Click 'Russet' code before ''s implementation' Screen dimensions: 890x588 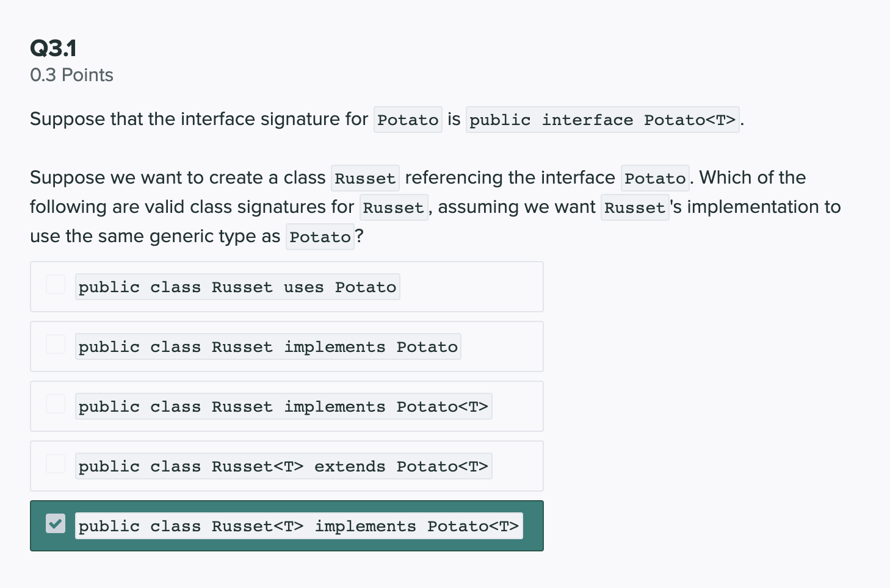(635, 208)
